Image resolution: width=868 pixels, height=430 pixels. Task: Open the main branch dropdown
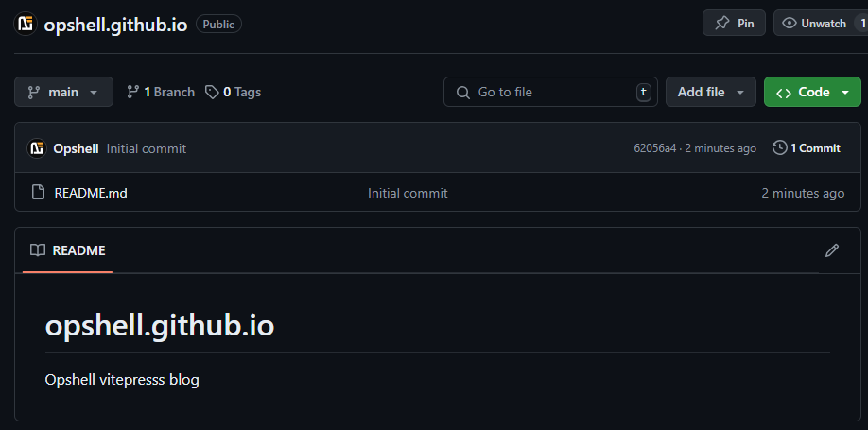pyautogui.click(x=63, y=92)
